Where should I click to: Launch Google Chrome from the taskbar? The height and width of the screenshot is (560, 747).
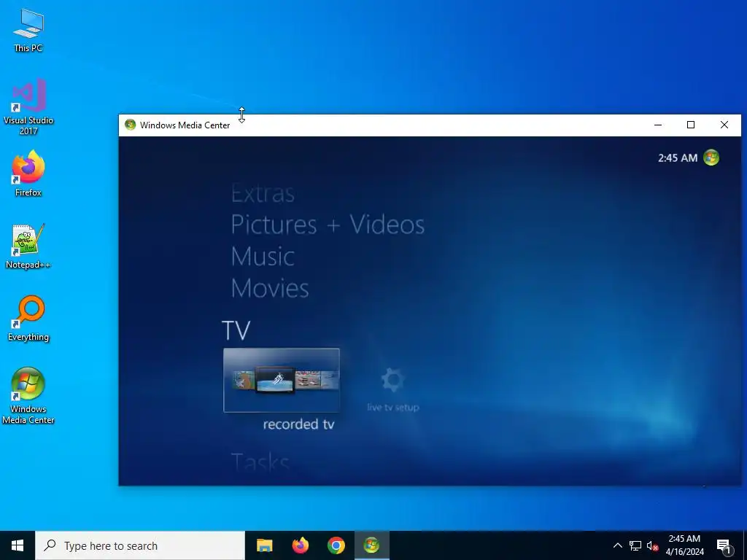point(336,545)
